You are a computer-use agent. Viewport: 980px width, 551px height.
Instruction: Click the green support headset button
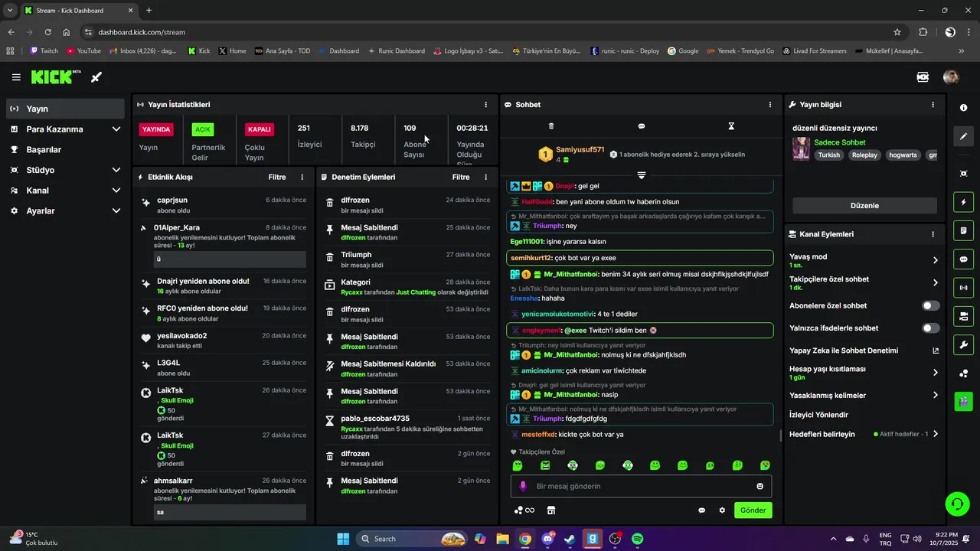(x=957, y=504)
